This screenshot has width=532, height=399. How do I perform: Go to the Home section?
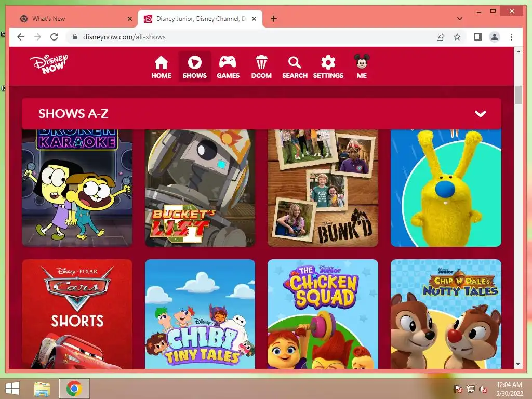pyautogui.click(x=161, y=67)
